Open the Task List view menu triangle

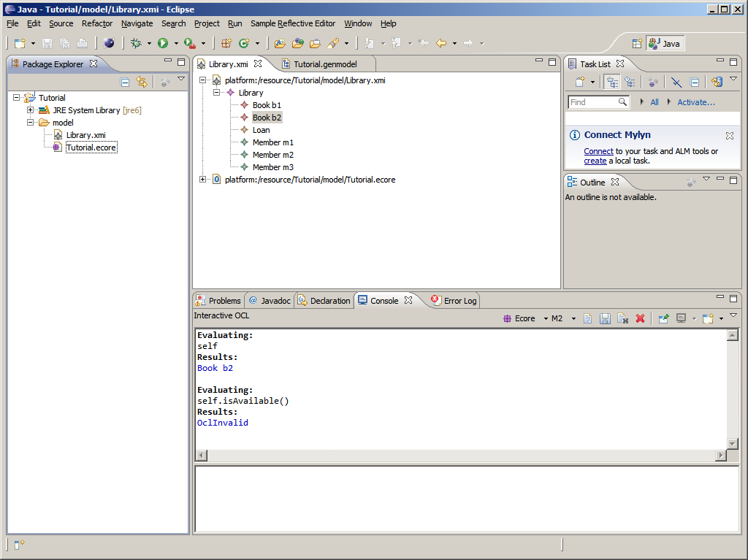(733, 79)
